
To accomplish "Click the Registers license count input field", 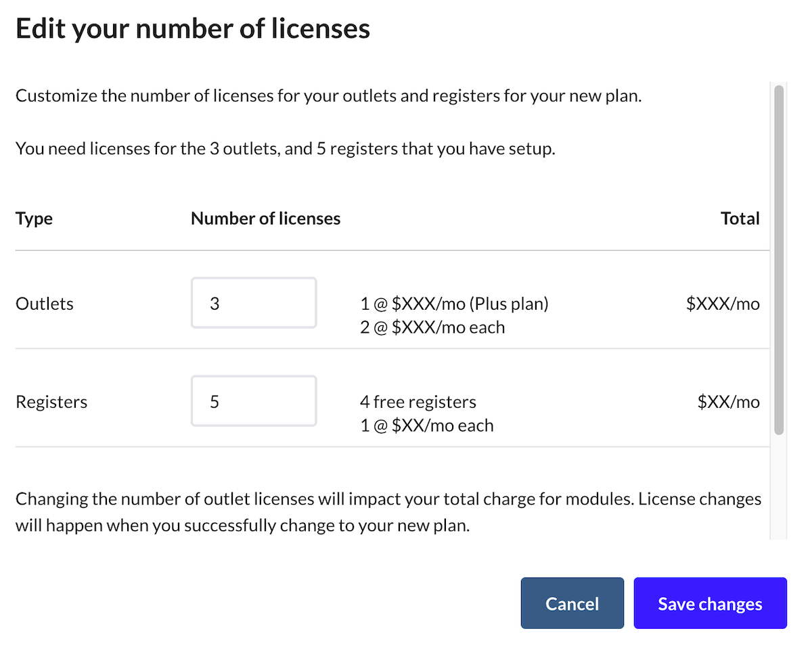I will (x=254, y=401).
